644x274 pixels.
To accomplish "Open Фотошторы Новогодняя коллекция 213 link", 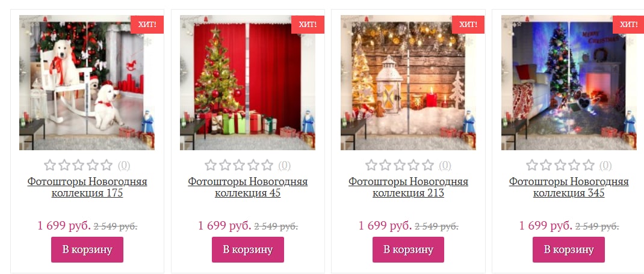I will 408,187.
